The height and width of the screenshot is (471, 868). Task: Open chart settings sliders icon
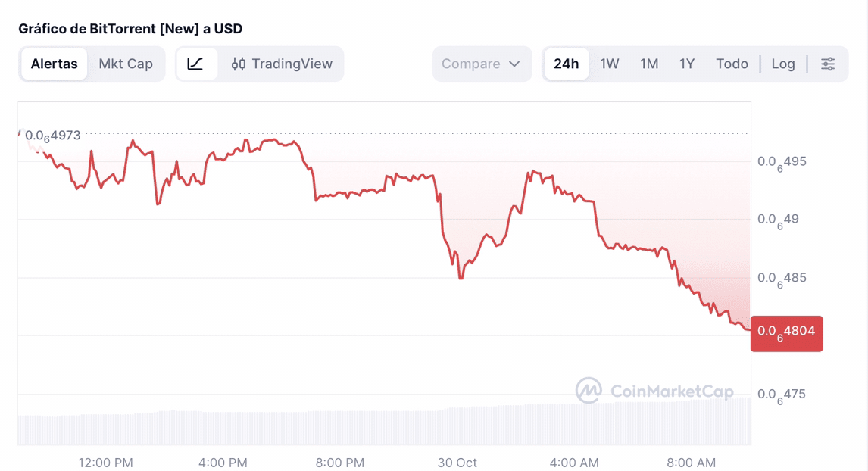click(x=828, y=64)
